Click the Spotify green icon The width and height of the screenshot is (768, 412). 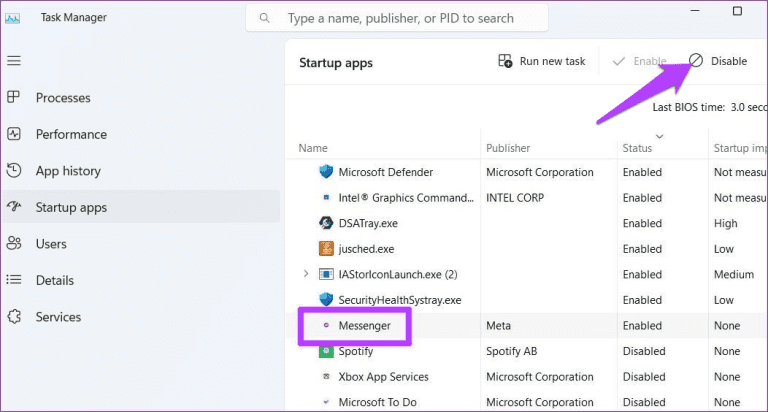point(326,351)
